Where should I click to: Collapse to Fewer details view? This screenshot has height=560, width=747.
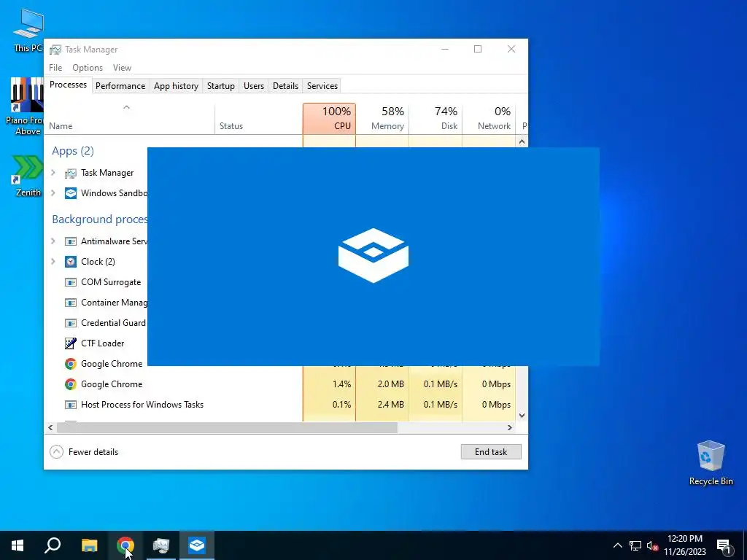tap(84, 452)
